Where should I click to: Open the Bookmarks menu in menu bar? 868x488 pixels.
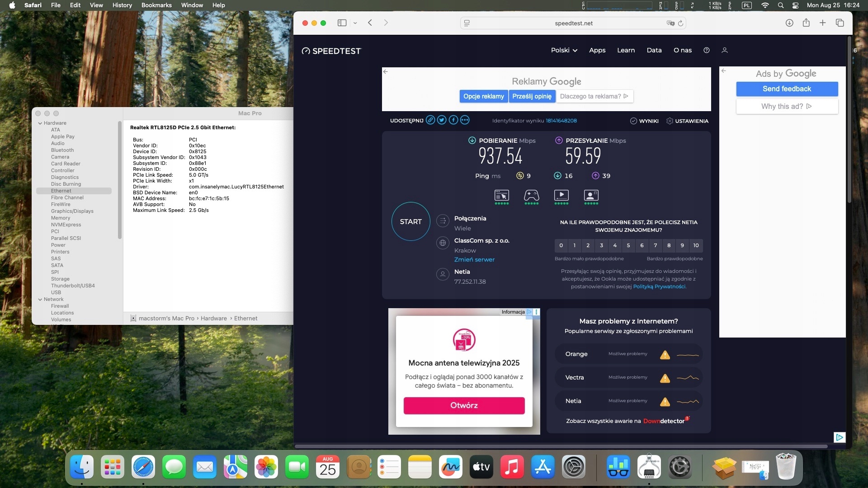click(156, 5)
